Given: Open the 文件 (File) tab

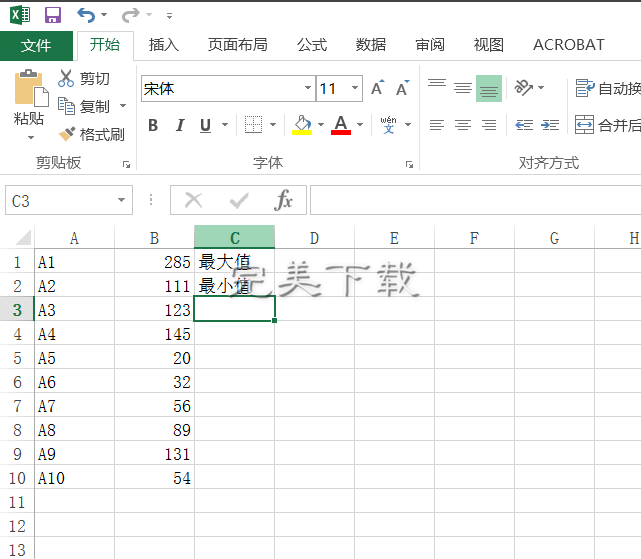Looking at the screenshot, I should [x=36, y=45].
